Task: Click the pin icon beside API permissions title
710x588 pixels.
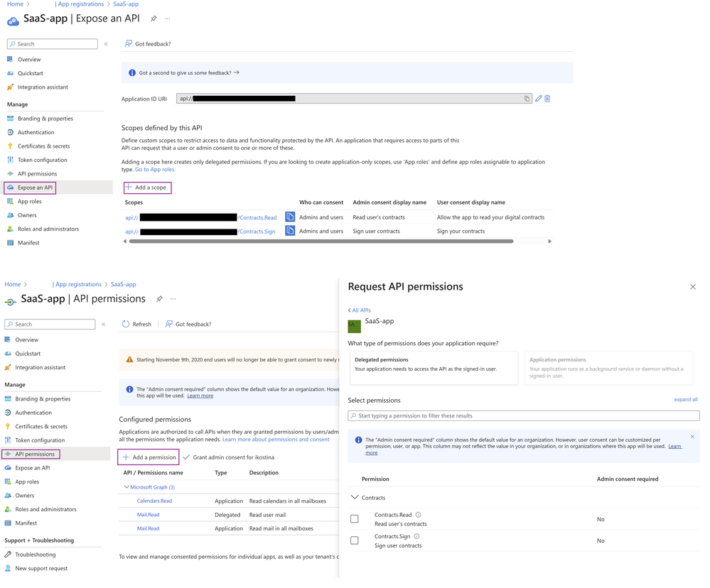Action: click(159, 299)
